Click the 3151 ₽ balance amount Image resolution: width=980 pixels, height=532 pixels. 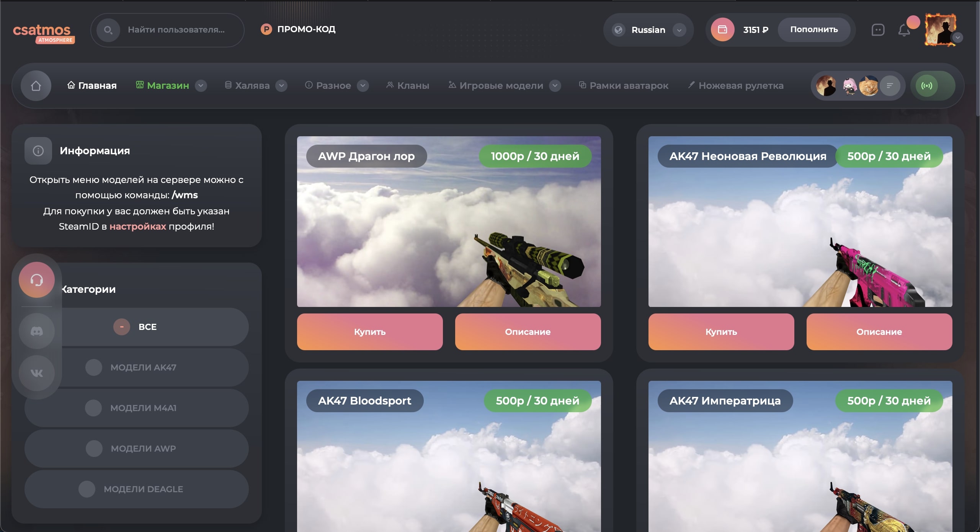click(x=756, y=30)
